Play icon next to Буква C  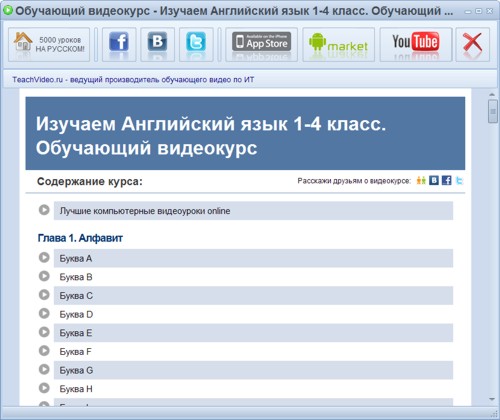(44, 295)
